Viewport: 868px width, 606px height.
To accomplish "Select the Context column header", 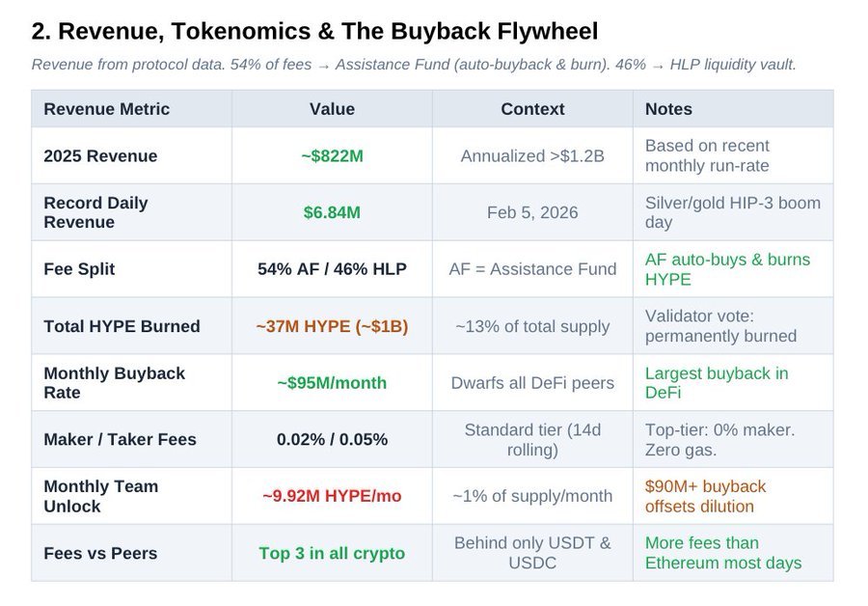I will tap(532, 109).
